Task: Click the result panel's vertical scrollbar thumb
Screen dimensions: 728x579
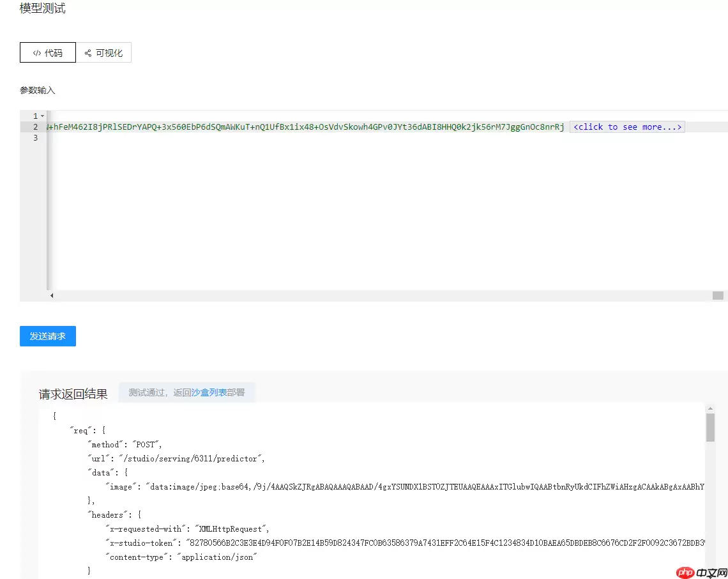Action: [710, 427]
